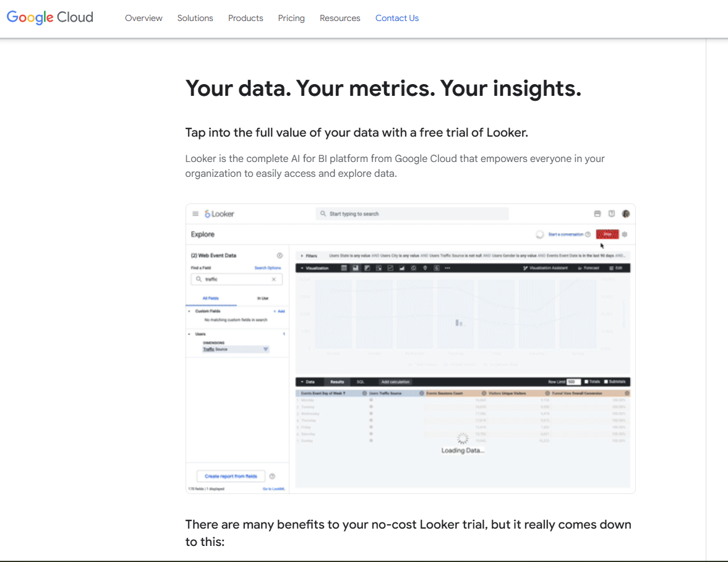The width and height of the screenshot is (728, 562).
Task: Click the Contact Us link
Action: tap(397, 18)
